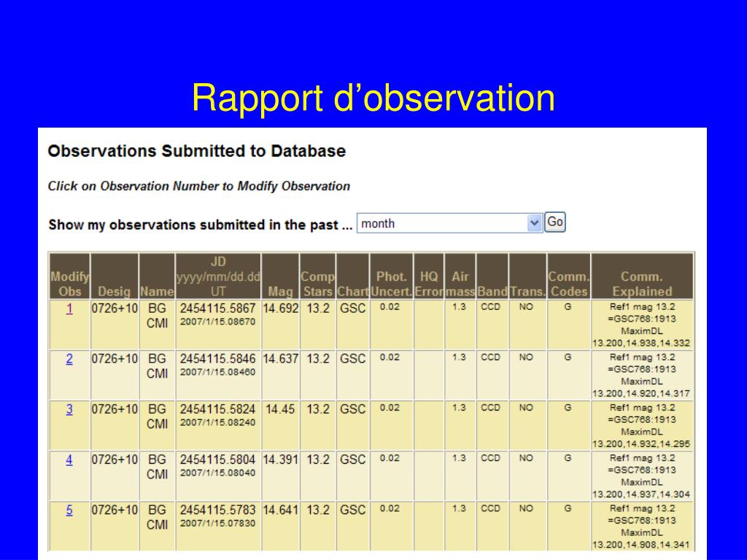This screenshot has width=747, height=560.
Task: Click Julian date 2454115.5846
Action: (x=217, y=359)
